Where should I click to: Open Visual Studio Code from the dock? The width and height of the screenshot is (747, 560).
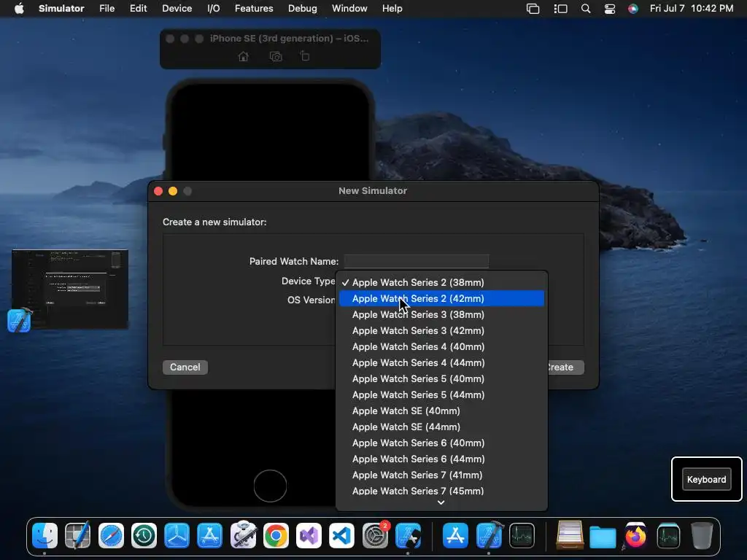click(341, 535)
